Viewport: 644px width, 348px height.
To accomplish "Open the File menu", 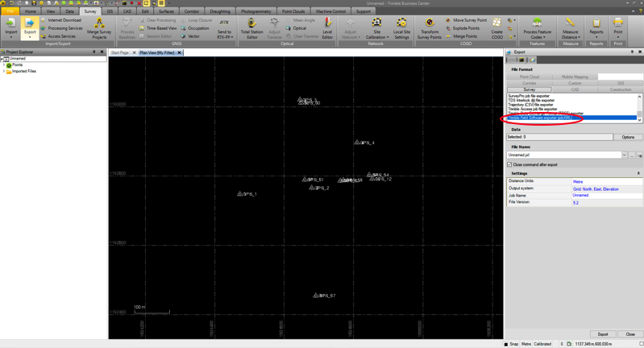I will click(x=10, y=11).
